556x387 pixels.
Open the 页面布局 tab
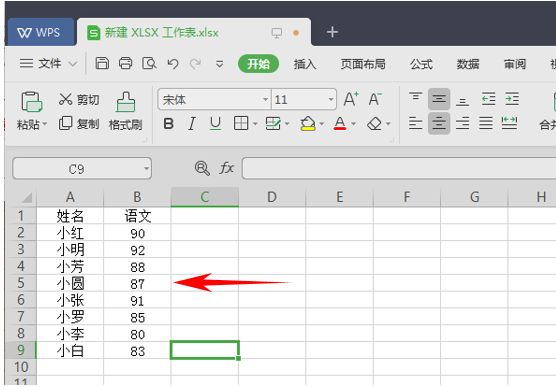point(363,64)
